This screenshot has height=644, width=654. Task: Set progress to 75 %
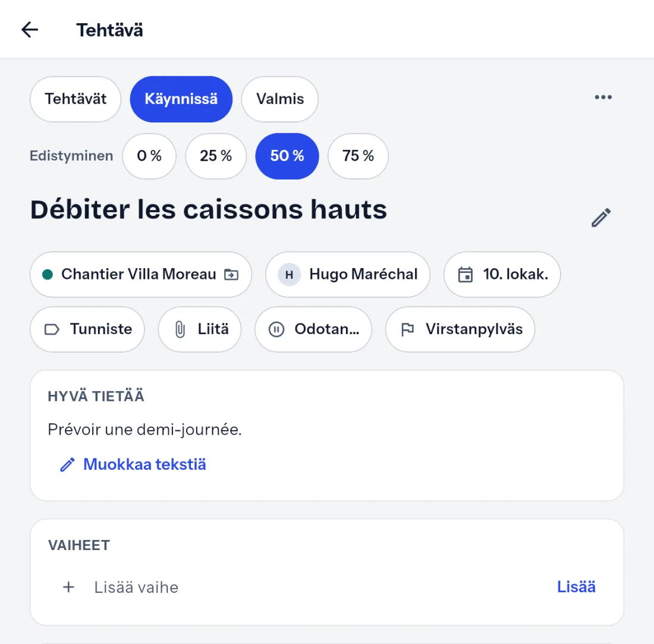point(358,156)
